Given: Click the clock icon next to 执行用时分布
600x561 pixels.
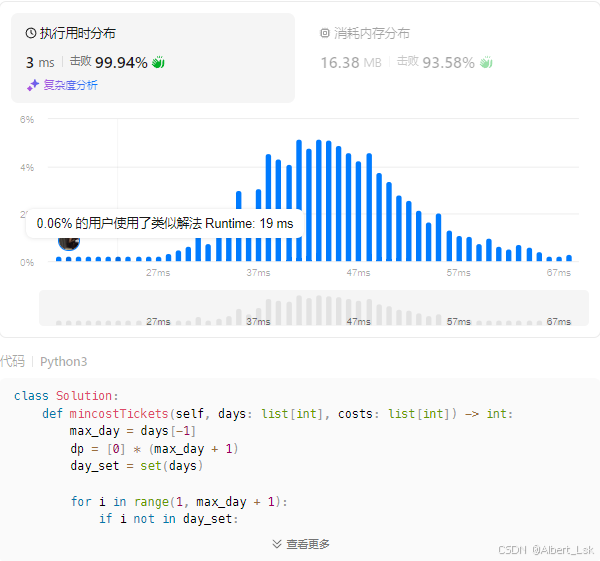Looking at the screenshot, I should (31, 33).
